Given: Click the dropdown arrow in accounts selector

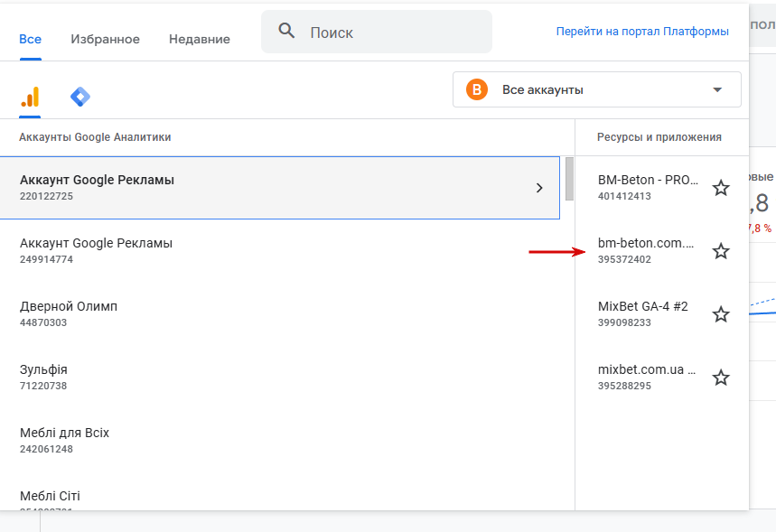Looking at the screenshot, I should pyautogui.click(x=717, y=89).
